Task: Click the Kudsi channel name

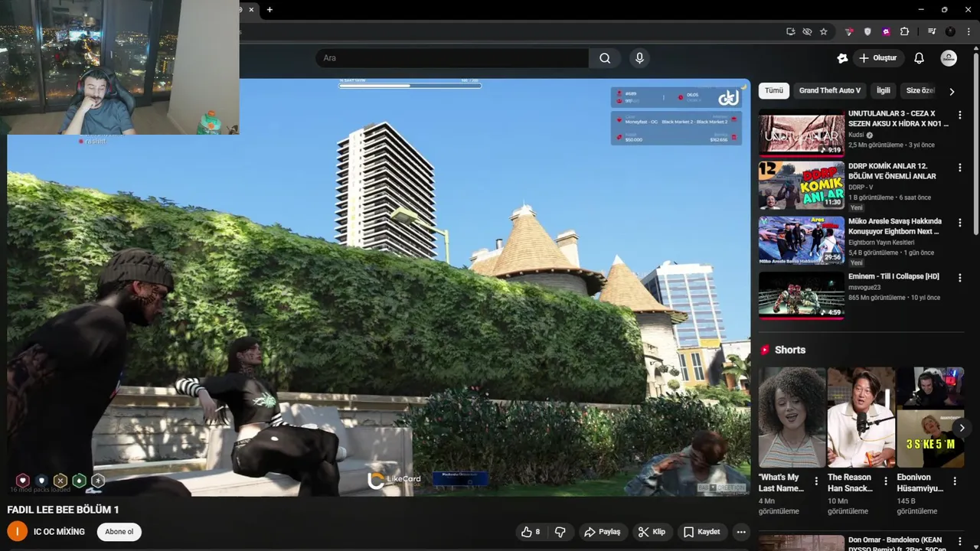Action: pyautogui.click(x=856, y=135)
